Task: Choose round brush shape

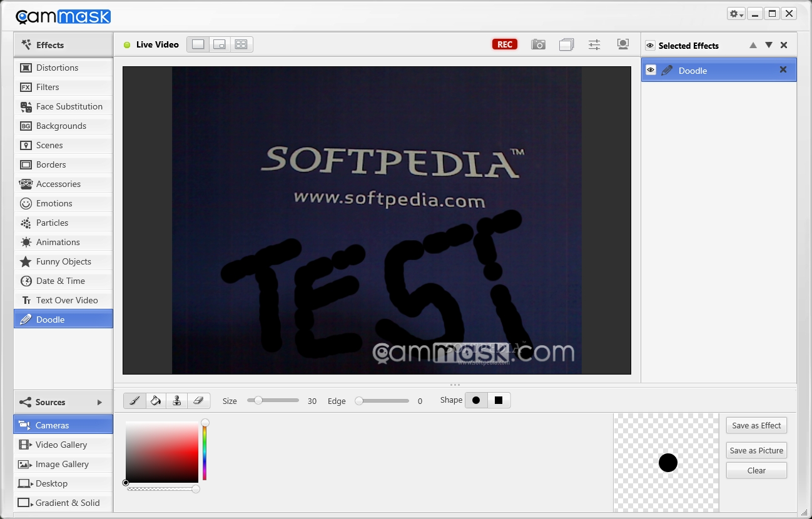Action: (x=476, y=400)
